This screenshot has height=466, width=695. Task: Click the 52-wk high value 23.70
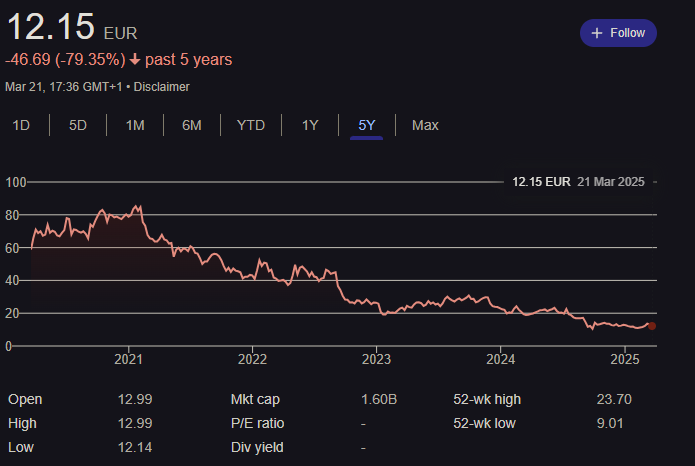[614, 399]
